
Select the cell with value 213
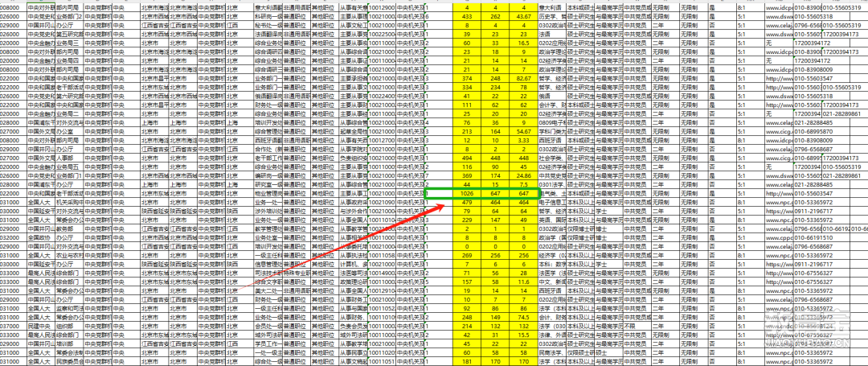(467, 132)
